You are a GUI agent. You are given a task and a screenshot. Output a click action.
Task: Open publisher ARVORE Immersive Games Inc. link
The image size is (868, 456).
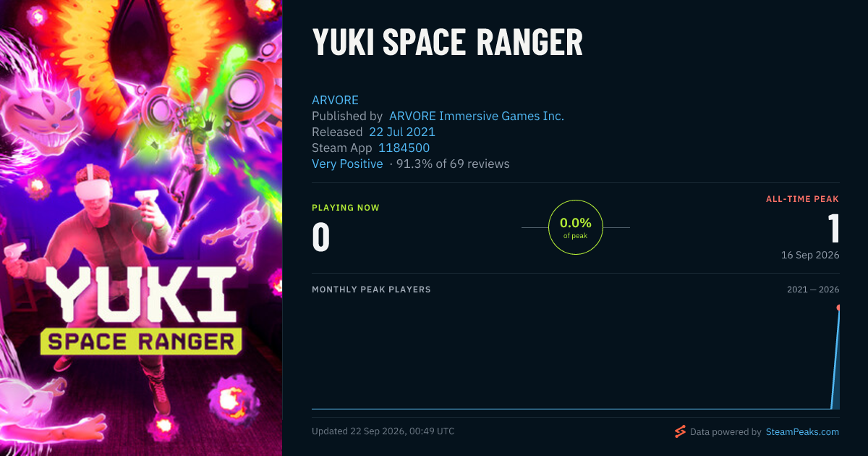coord(477,116)
